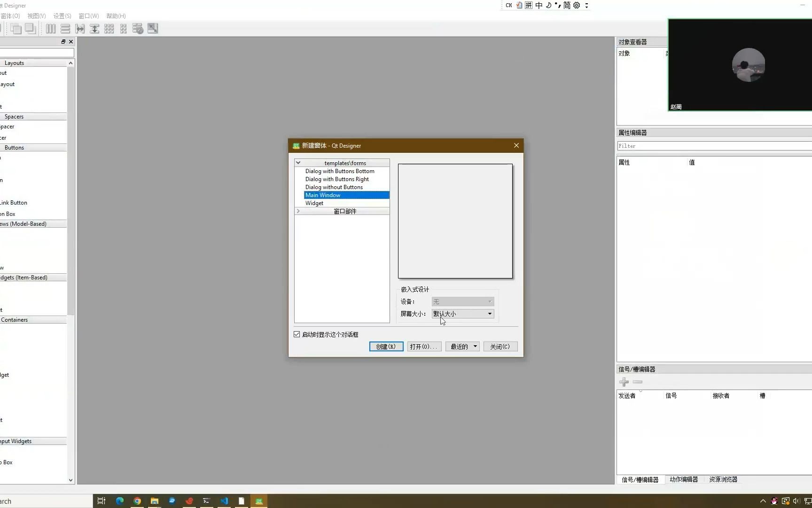This screenshot has height=508, width=812.
Task: Open Visual Studio Code from taskbar
Action: click(224, 501)
